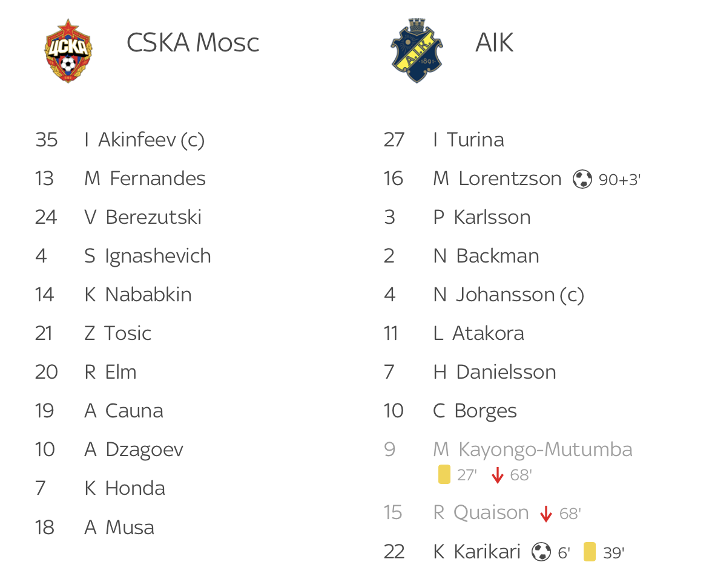Select player A Dzagoev
Screen dimensions: 712x588
pyautogui.click(x=134, y=450)
